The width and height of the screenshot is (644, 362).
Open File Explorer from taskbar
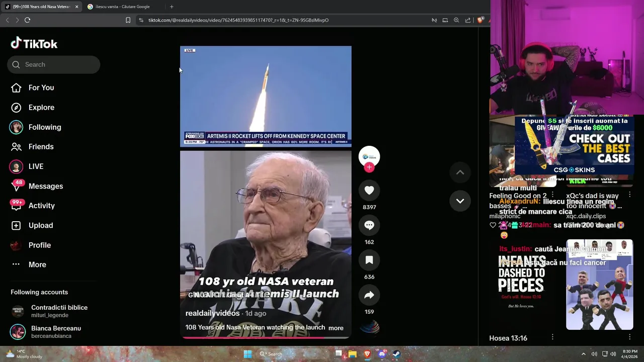point(353,354)
